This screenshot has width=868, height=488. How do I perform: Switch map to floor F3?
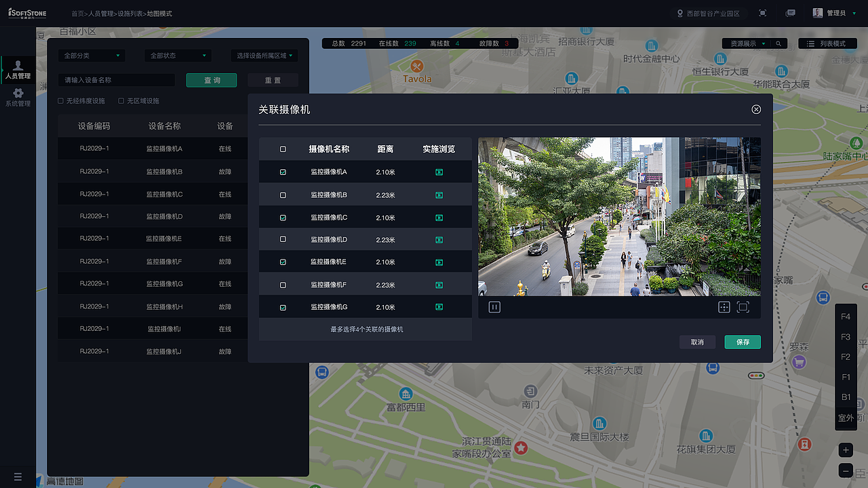click(x=846, y=337)
